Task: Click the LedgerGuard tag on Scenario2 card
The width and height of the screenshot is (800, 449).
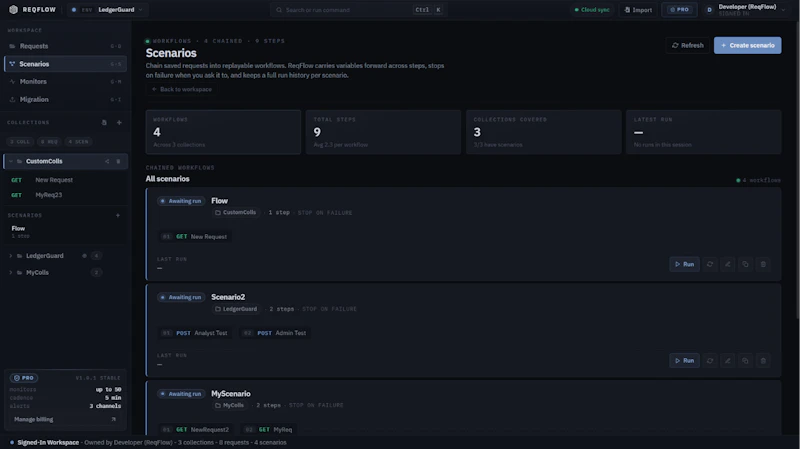Action: pyautogui.click(x=236, y=309)
